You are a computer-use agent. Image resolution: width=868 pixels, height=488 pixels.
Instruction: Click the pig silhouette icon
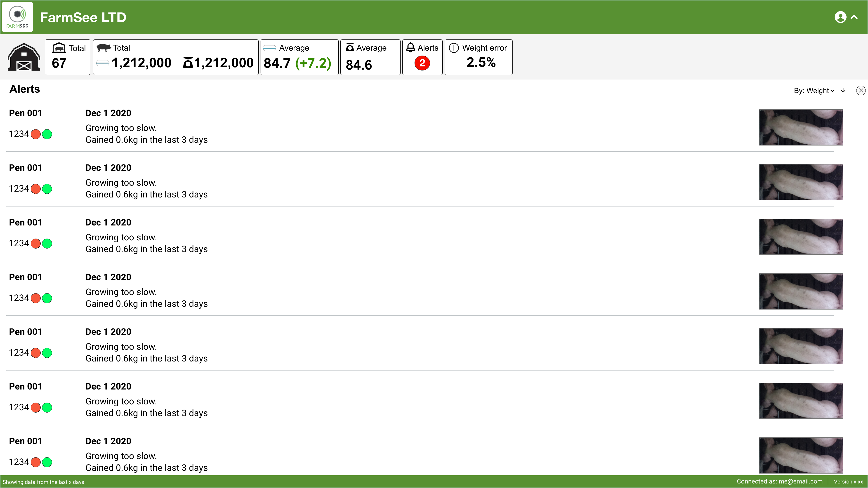point(104,48)
